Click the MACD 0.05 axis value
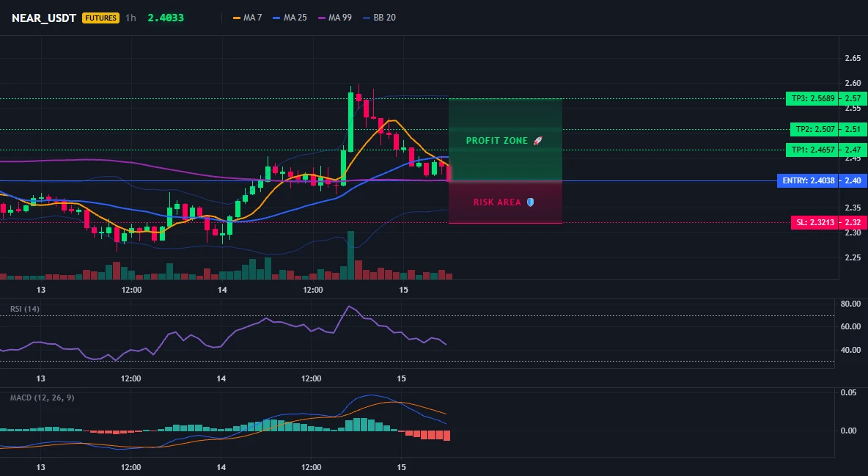This screenshot has width=868, height=476. tap(849, 392)
